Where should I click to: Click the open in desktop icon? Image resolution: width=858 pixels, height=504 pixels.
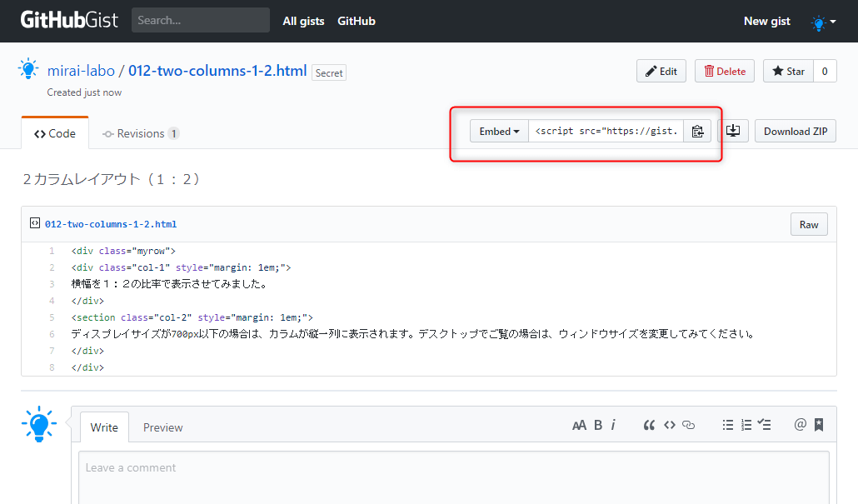[x=733, y=132]
